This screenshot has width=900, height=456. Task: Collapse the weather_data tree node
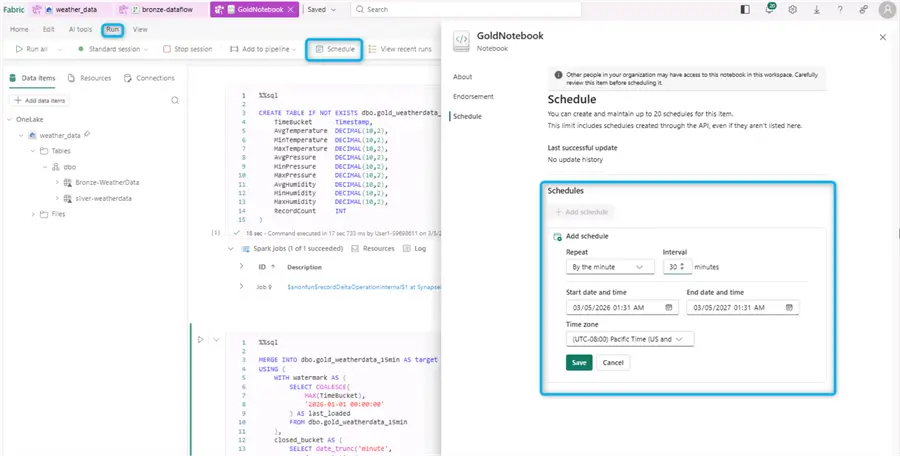click(x=21, y=136)
